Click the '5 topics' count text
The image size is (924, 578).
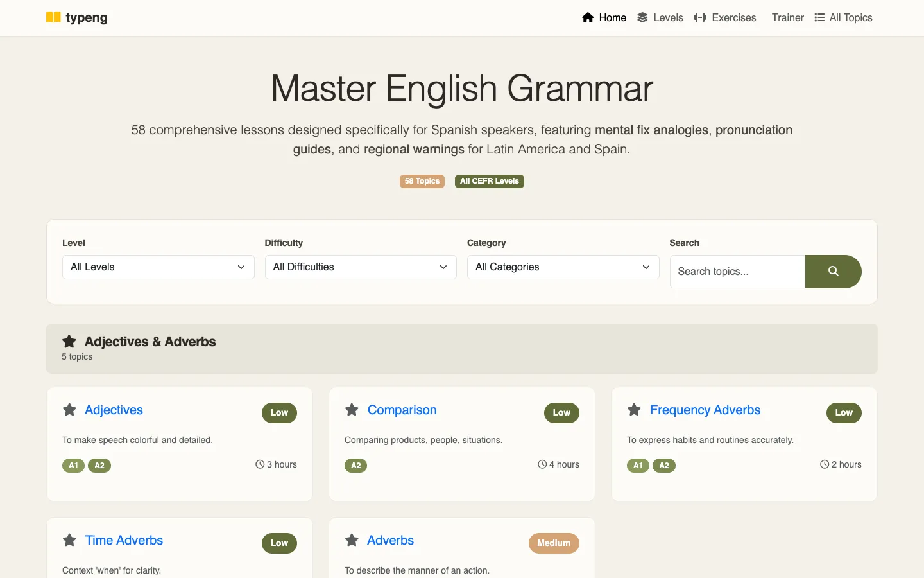click(x=77, y=356)
